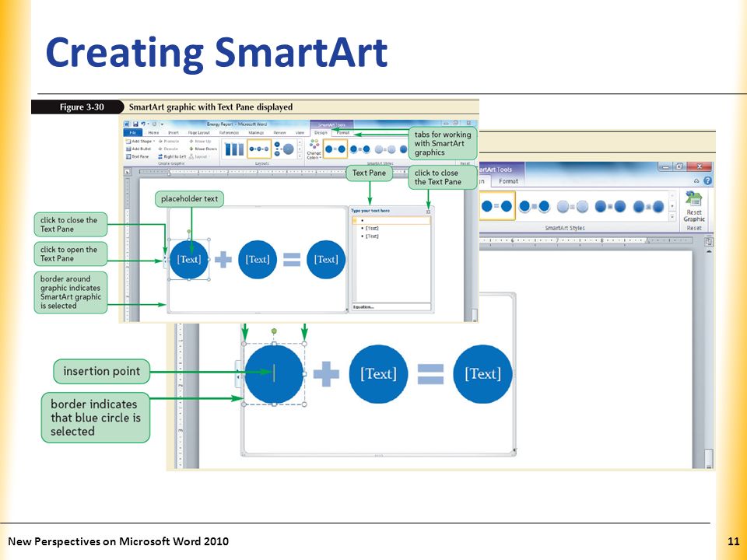Pick the fourth SmartArt style in rear window
The height and width of the screenshot is (560, 747).
pyautogui.click(x=610, y=206)
